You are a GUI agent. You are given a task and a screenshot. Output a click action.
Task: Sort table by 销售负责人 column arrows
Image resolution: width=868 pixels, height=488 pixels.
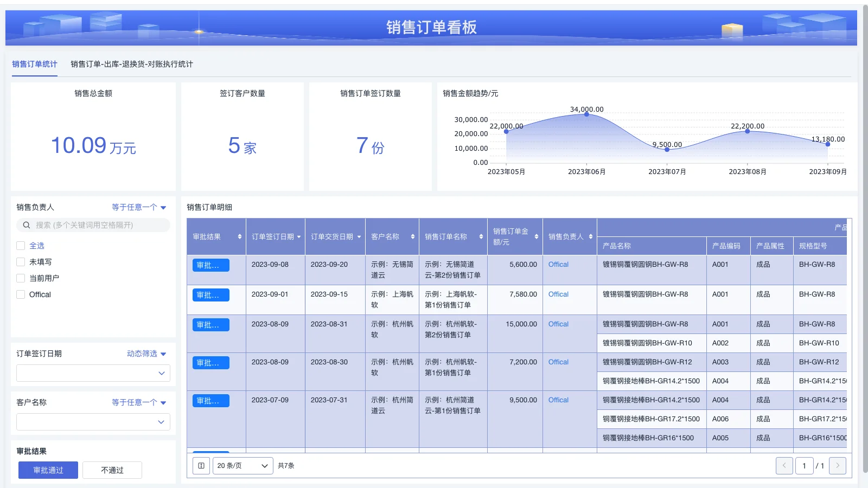(x=591, y=237)
